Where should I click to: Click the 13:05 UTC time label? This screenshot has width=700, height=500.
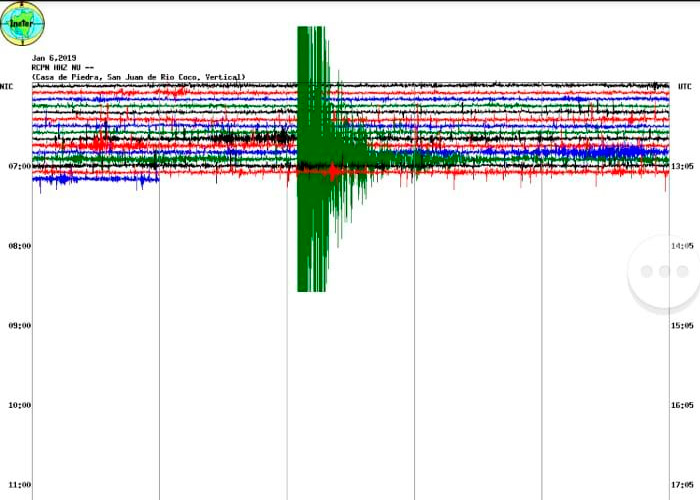pos(684,166)
